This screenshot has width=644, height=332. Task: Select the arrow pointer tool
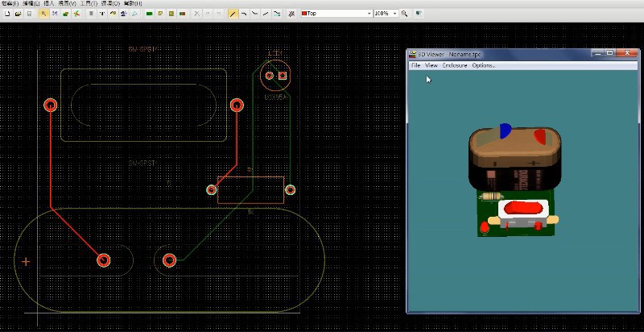click(x=43, y=14)
